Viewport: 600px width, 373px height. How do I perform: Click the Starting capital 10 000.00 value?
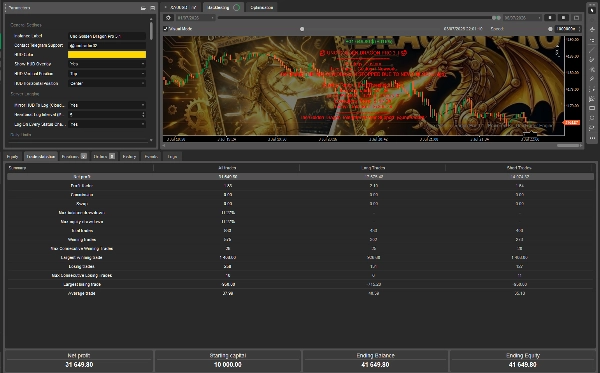pyautogui.click(x=228, y=365)
